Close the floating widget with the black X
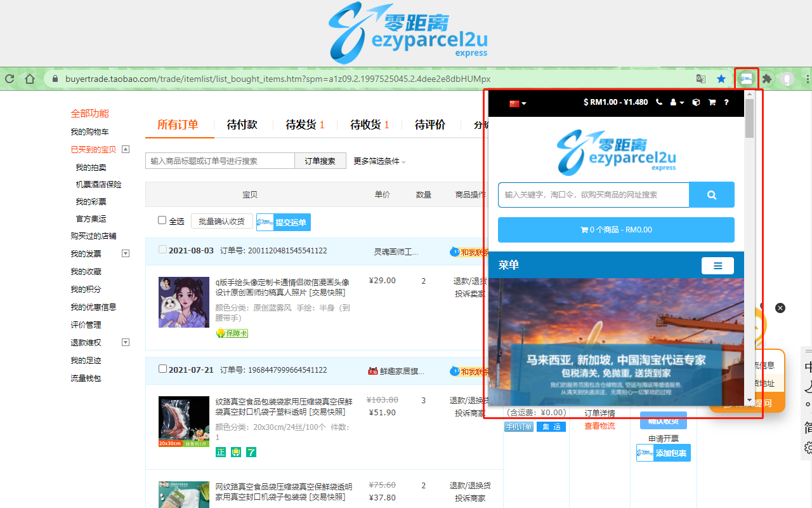 780,308
